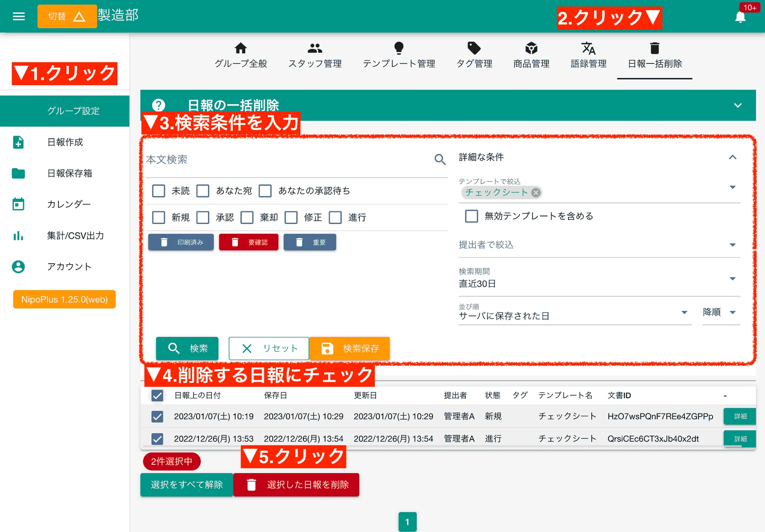The width and height of the screenshot is (765, 532).
Task: Switch to the スタッフ管理 tab
Action: (x=314, y=55)
